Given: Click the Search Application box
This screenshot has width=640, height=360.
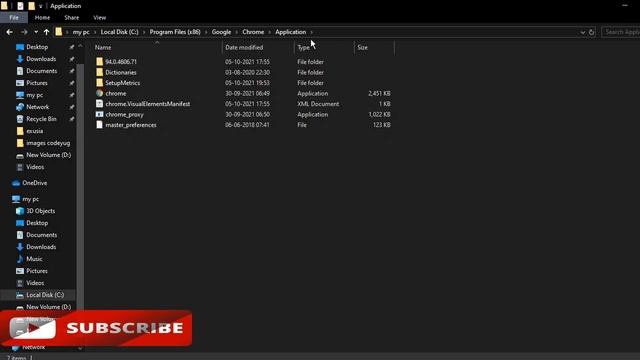Looking at the screenshot, I should [x=621, y=32].
